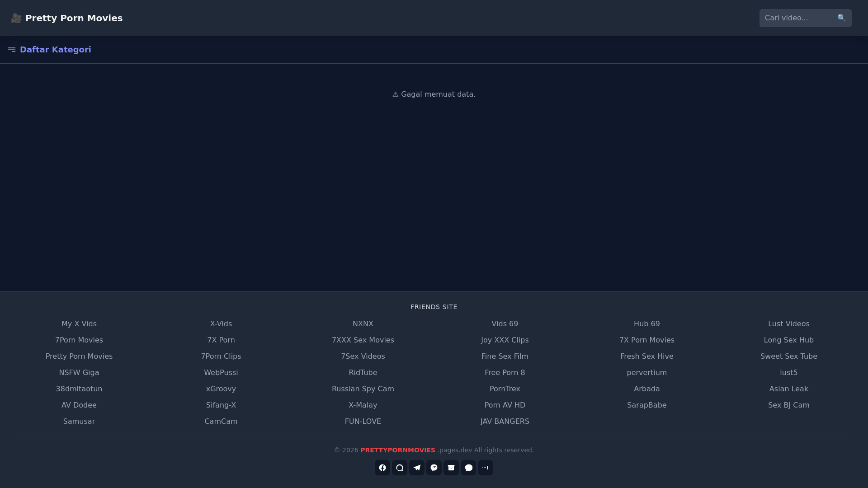Share via the email envelope icon
This screenshot has width=868, height=488.
pos(451,468)
